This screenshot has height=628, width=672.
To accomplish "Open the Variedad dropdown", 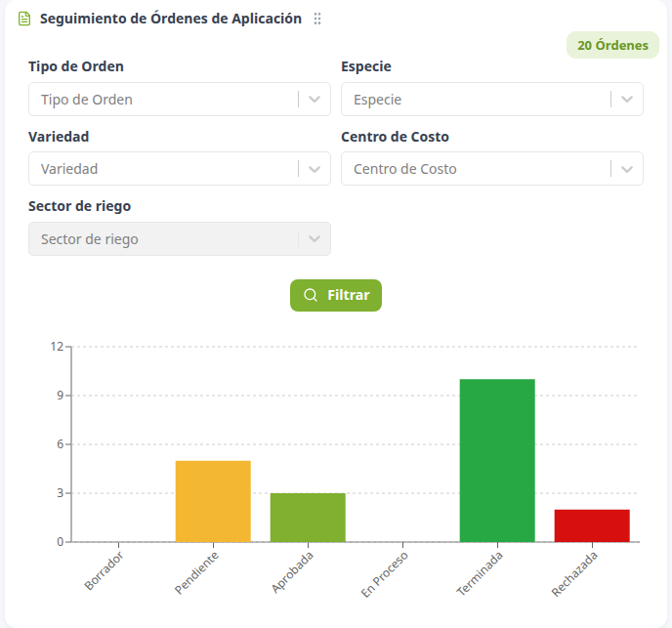I will (180, 168).
